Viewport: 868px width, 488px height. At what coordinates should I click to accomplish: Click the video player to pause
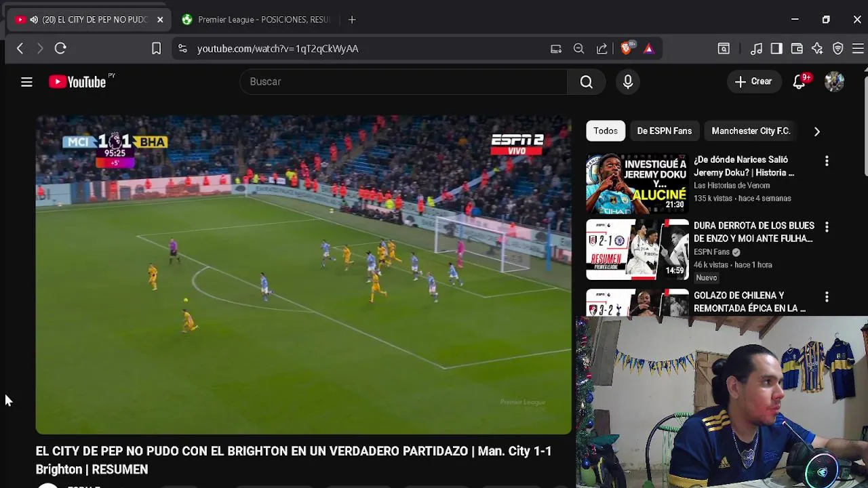[304, 274]
